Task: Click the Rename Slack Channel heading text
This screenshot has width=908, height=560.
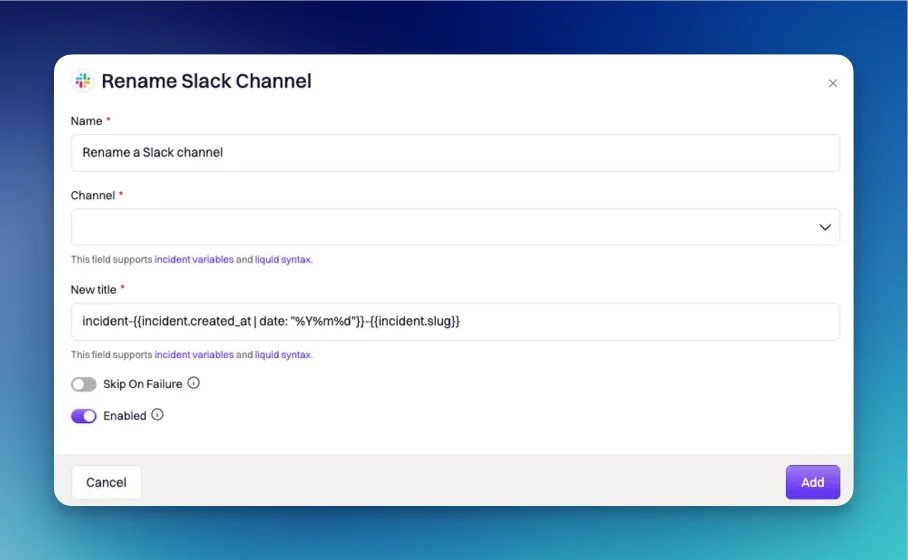Action: coord(206,81)
